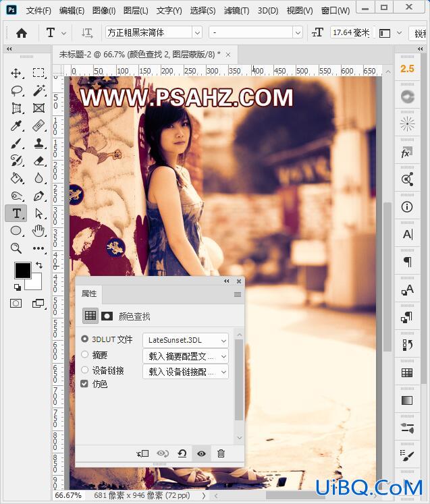Select the Paint Bucket tool
430x504 pixels.
pyautogui.click(x=16, y=178)
